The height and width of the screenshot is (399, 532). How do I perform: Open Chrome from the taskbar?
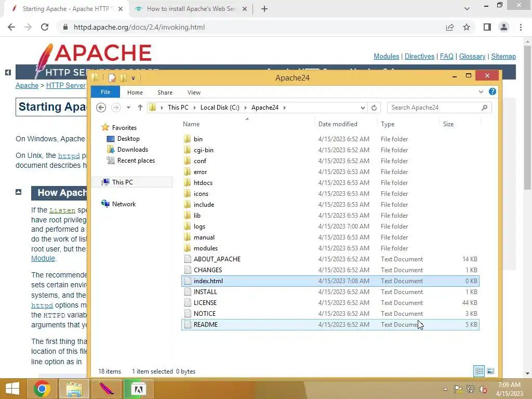click(42, 389)
